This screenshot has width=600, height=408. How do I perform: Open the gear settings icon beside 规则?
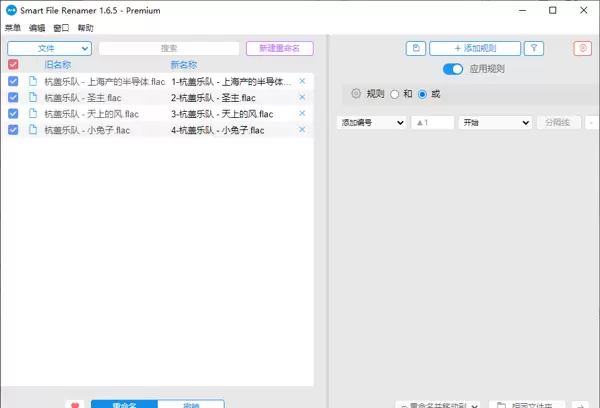point(355,94)
